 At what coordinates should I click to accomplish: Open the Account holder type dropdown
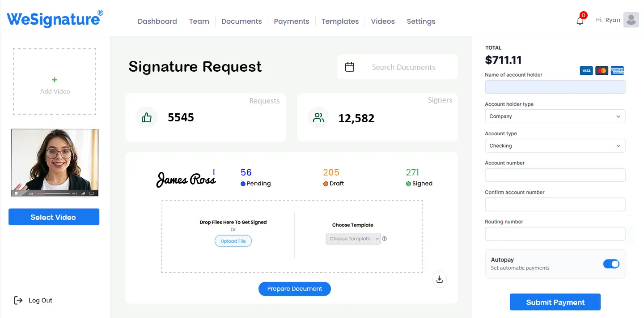tap(555, 116)
